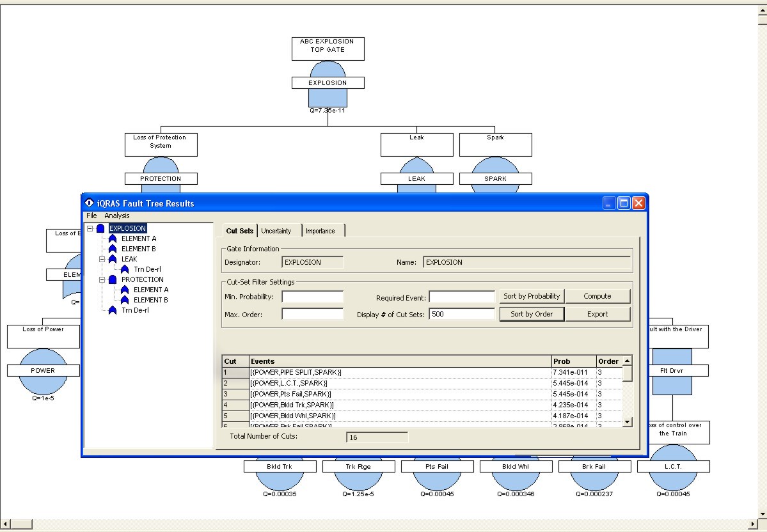The image size is (767, 532).
Task: Click the Pts Fail event label in diagram
Action: [438, 467]
